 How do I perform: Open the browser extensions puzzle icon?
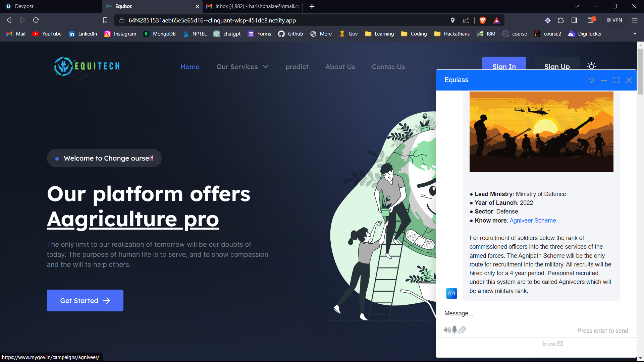pos(561,20)
